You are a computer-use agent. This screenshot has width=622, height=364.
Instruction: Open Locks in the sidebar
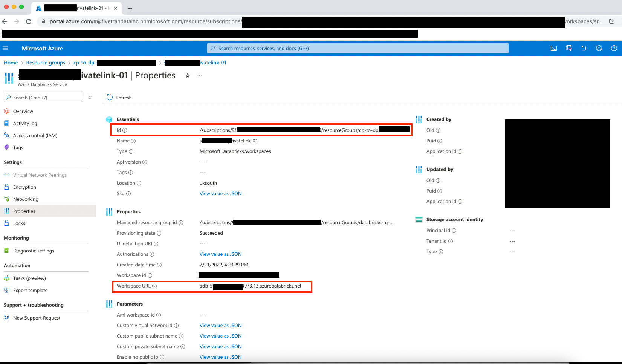19,223
